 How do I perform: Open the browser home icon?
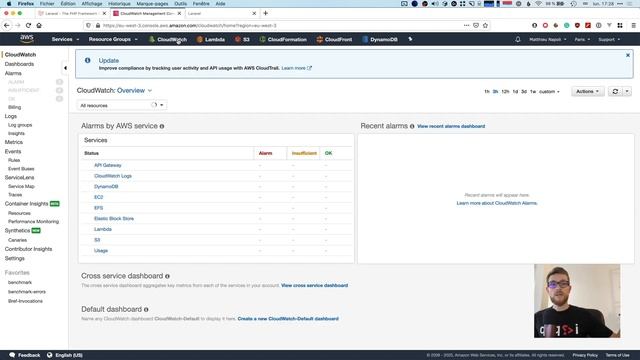click(39, 25)
